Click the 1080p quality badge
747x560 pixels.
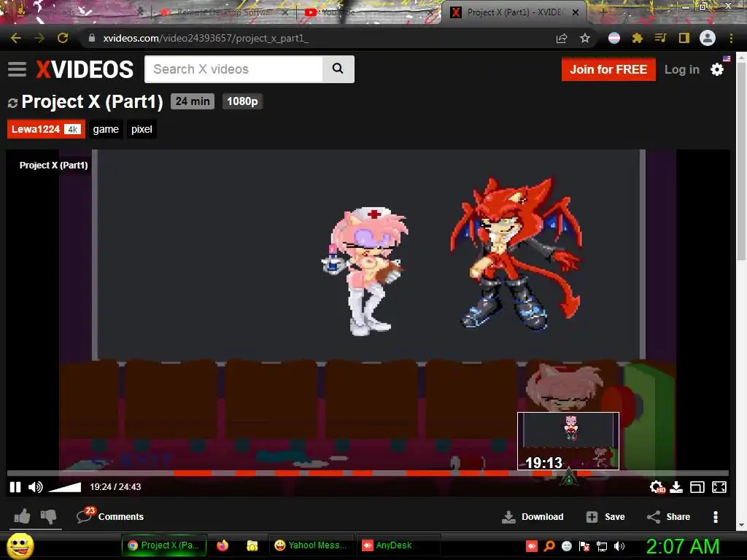click(x=242, y=101)
